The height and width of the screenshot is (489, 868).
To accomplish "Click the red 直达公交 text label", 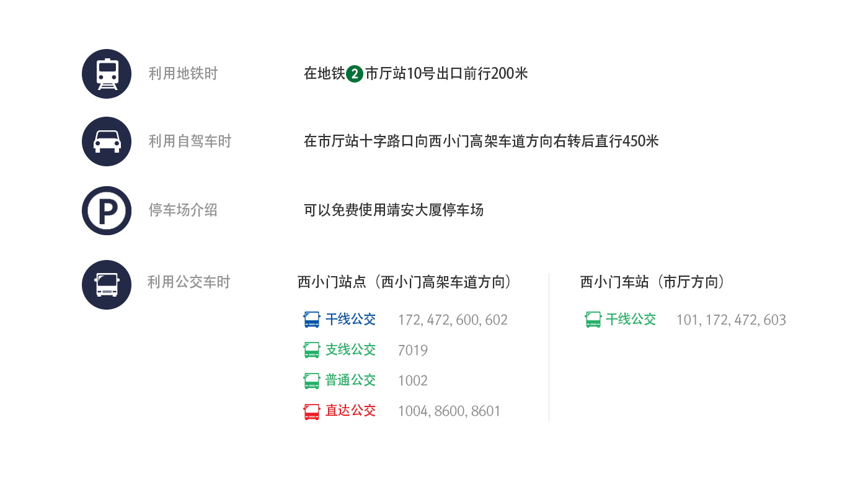I will [x=351, y=411].
